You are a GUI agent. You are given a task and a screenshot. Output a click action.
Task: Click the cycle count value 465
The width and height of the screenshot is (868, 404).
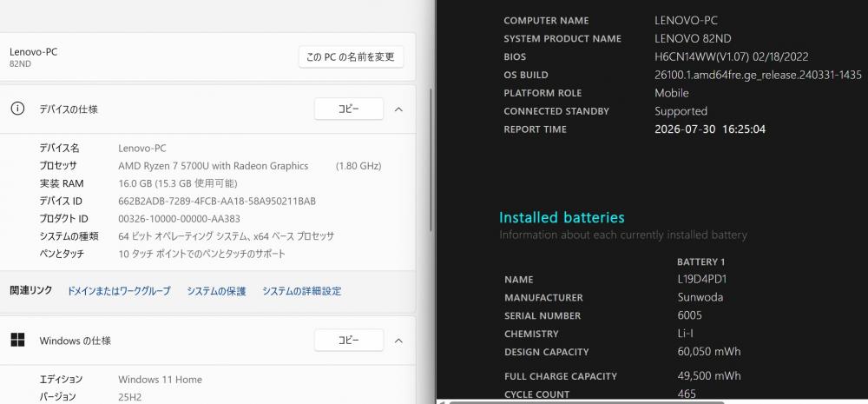point(687,394)
